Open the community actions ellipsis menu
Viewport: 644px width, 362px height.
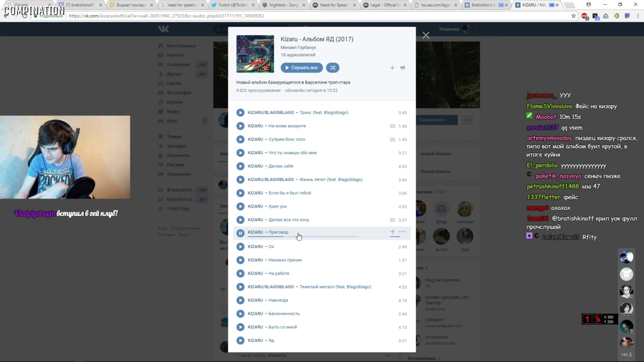tap(467, 120)
